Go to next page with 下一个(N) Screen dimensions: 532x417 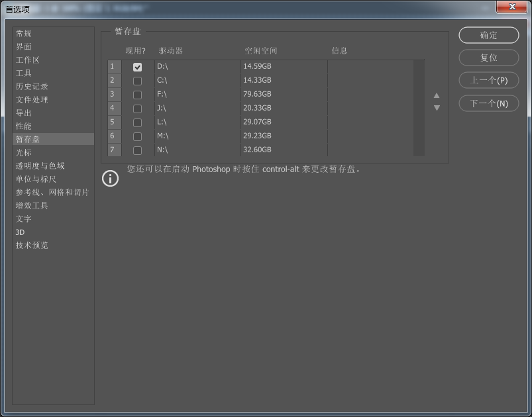pos(488,103)
